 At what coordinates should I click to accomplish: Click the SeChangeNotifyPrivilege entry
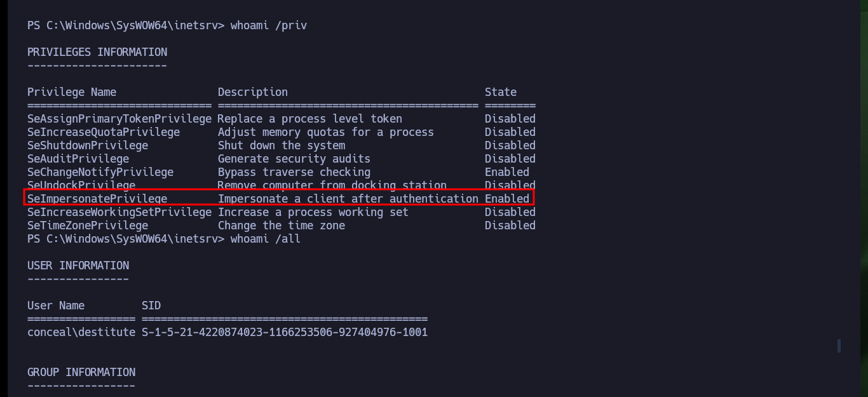[x=100, y=172]
